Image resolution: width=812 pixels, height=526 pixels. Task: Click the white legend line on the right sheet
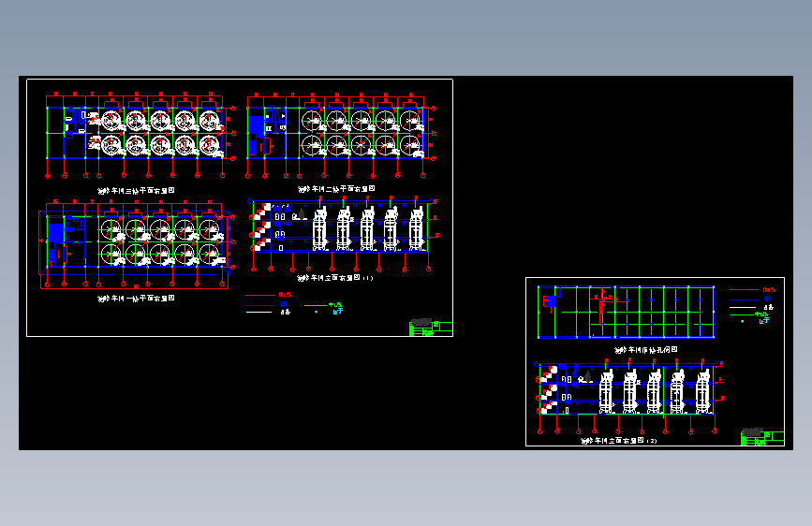tap(743, 308)
